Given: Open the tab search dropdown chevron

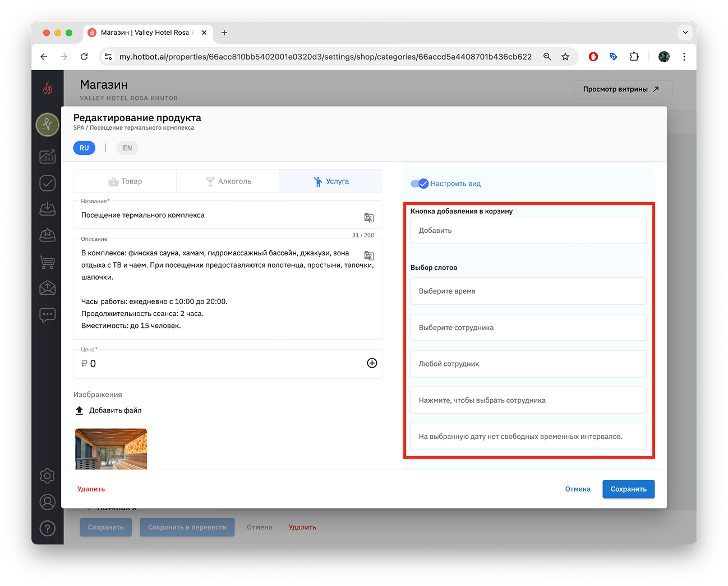Looking at the screenshot, I should [x=685, y=33].
